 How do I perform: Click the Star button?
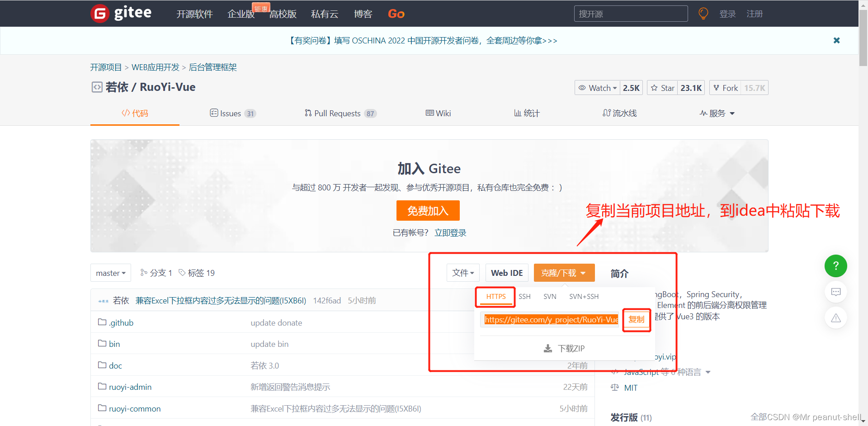[x=663, y=88]
